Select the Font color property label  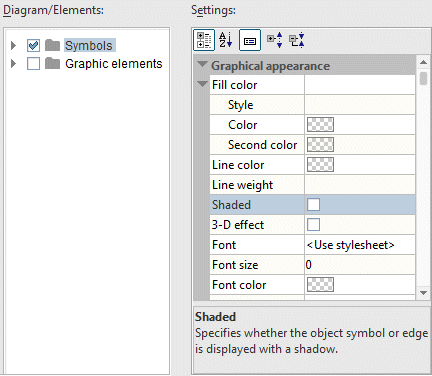239,285
